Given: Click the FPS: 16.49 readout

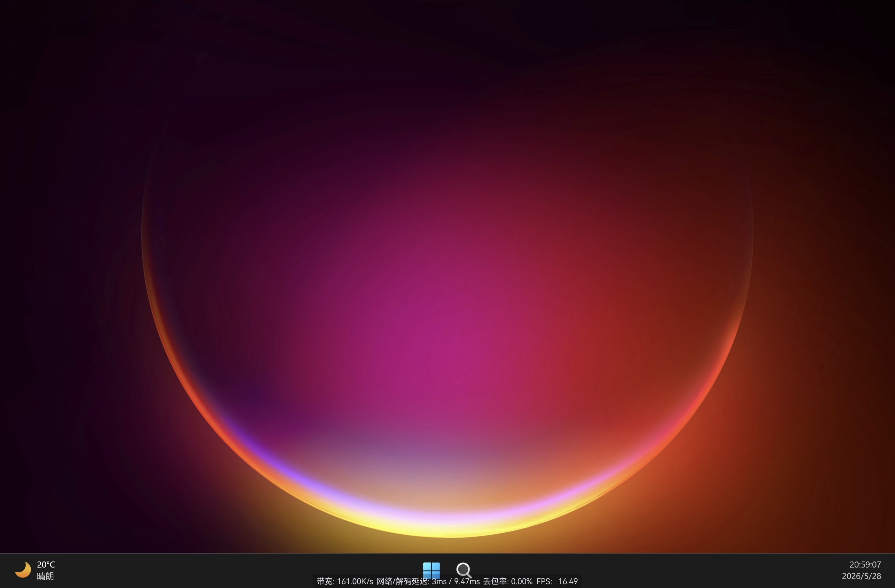Looking at the screenshot, I should [x=557, y=581].
